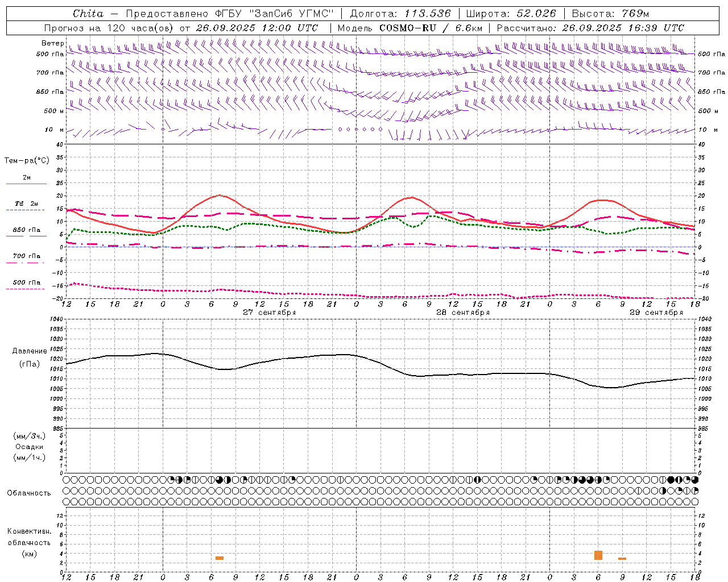This screenshot has width=728, height=582.
Task: Click the "(гПа)" unit label under Давление
Action: (x=30, y=364)
